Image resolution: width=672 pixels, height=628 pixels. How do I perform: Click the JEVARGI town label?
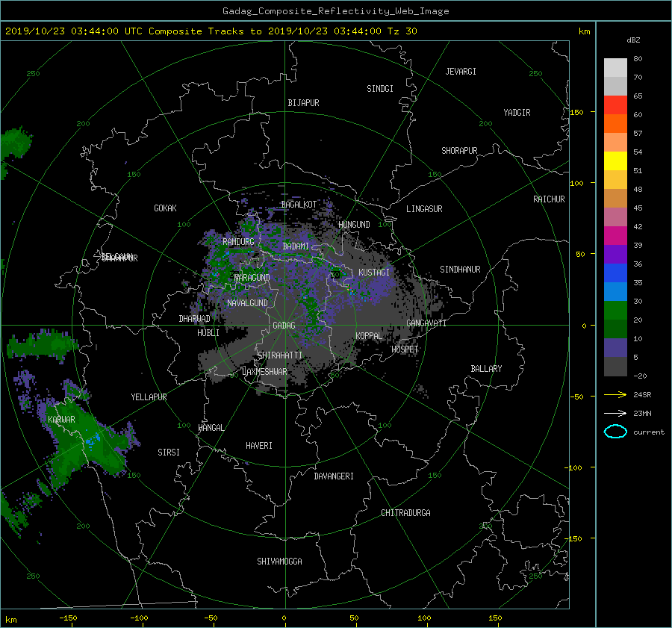pyautogui.click(x=461, y=72)
